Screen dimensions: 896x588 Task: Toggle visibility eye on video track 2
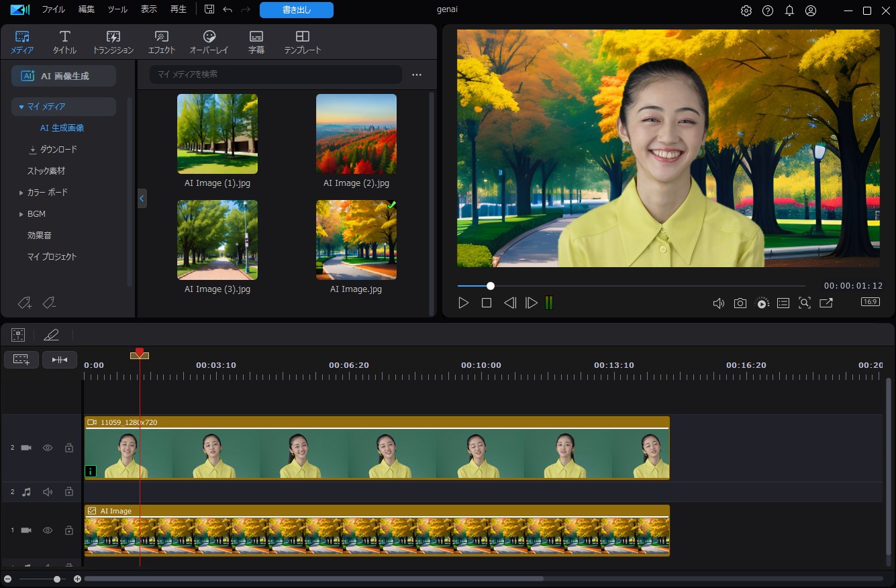[x=48, y=448]
